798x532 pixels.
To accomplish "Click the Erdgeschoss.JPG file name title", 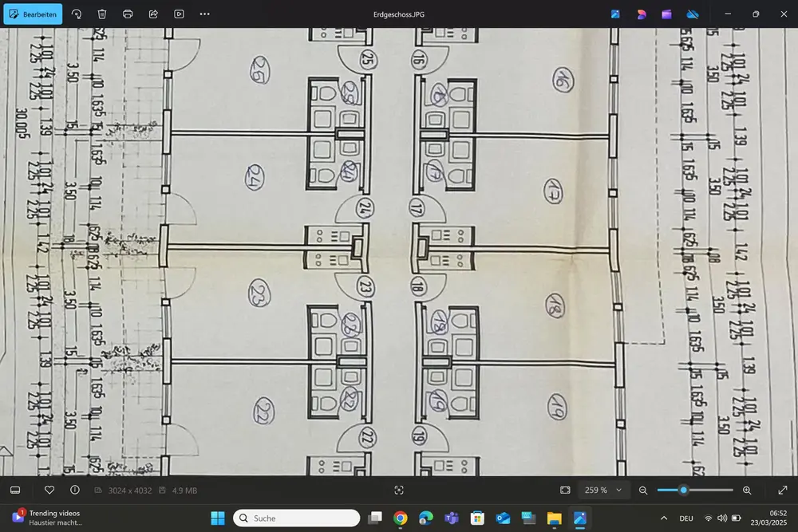I will point(399,14).
